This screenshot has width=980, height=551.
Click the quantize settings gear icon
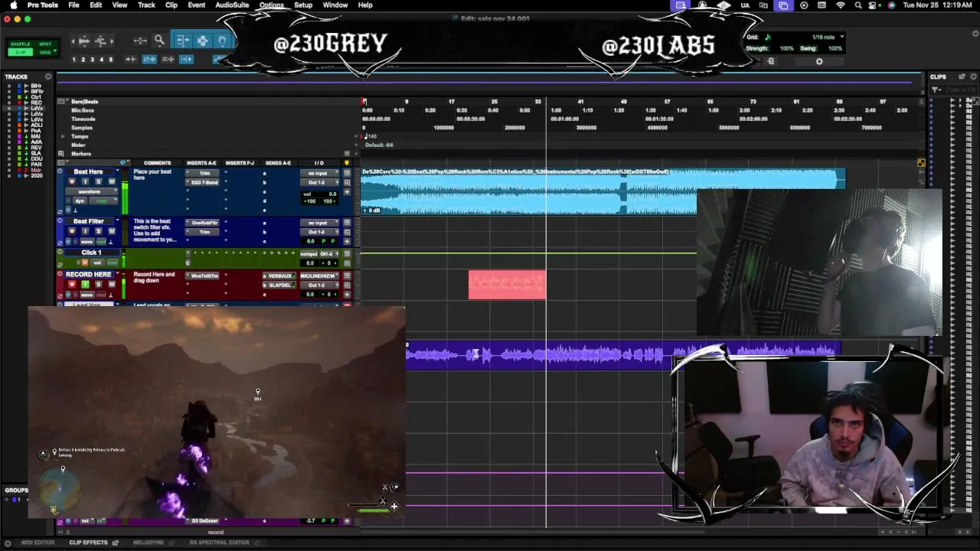pos(819,61)
